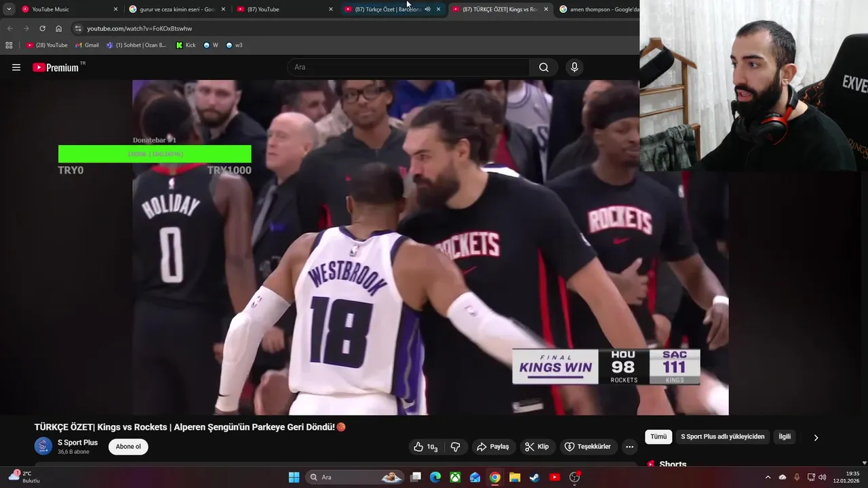
Task: Expand more filter chips with the right arrow
Action: tap(816, 437)
